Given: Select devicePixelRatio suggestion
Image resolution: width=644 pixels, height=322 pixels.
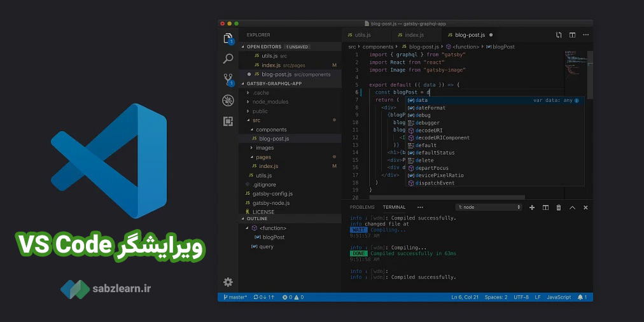Looking at the screenshot, I should click(495, 176).
